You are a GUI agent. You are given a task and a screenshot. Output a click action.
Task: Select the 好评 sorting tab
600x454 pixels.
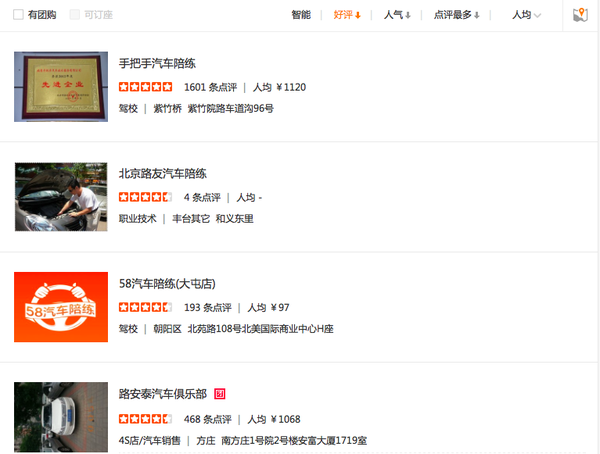(x=347, y=15)
